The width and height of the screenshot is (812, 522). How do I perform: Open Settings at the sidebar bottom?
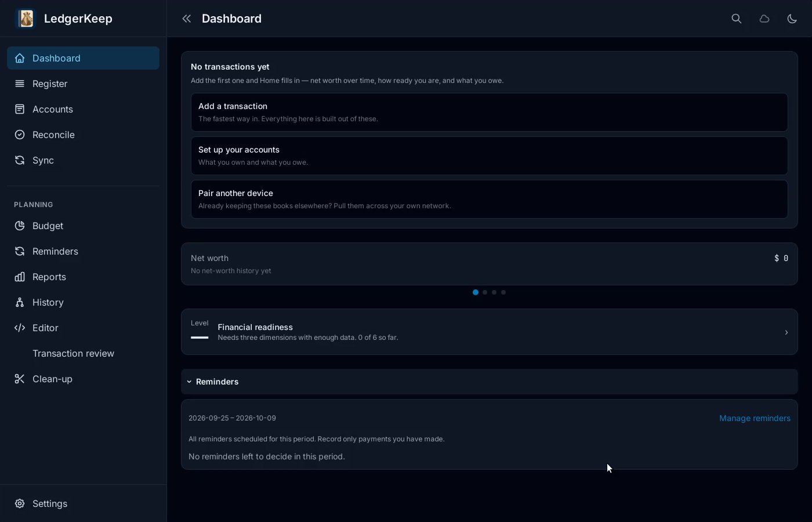pyautogui.click(x=83, y=503)
